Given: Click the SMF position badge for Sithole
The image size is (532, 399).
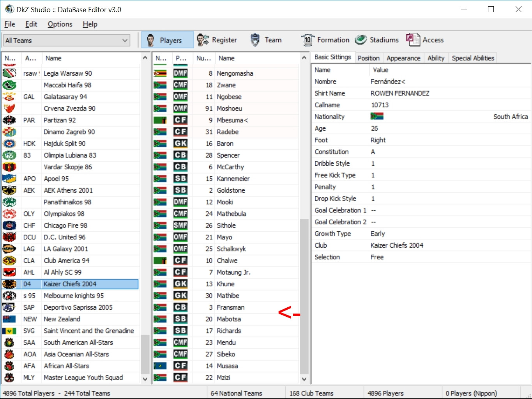Looking at the screenshot, I should [180, 225].
